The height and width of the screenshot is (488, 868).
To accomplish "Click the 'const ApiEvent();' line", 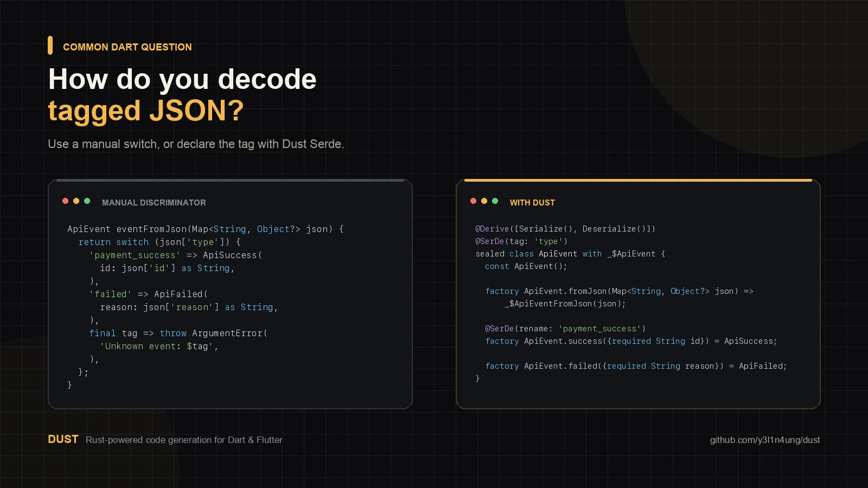I will (526, 266).
